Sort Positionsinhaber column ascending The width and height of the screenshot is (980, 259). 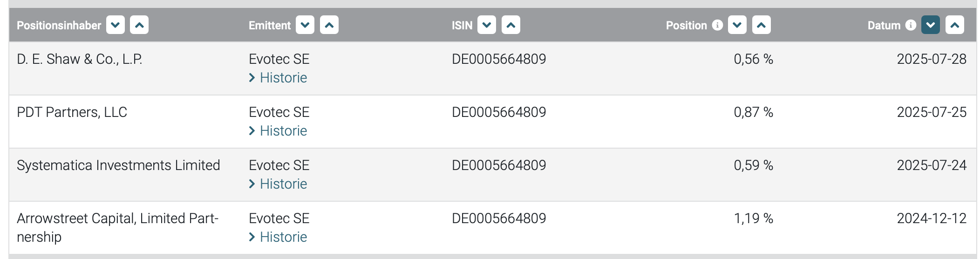[x=139, y=25]
